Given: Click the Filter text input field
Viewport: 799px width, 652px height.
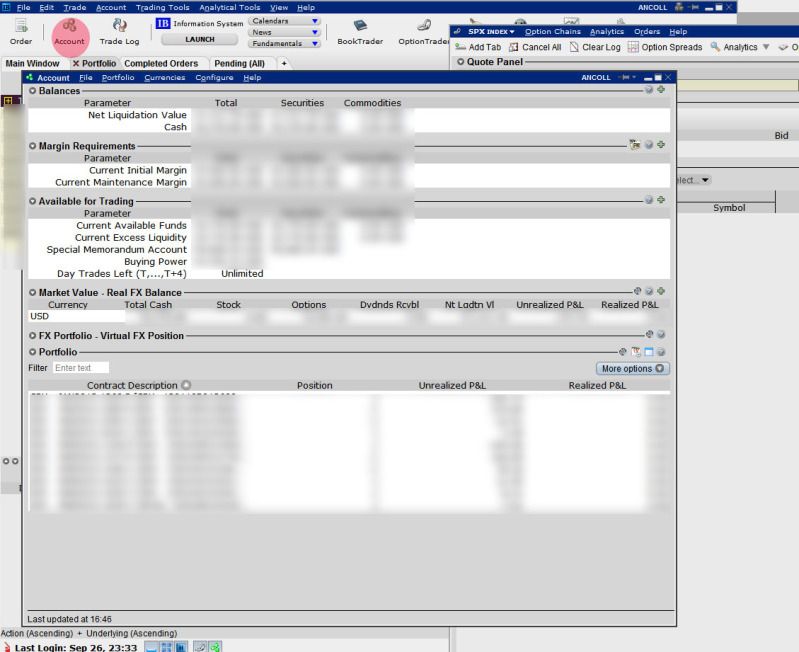Looking at the screenshot, I should [x=81, y=368].
